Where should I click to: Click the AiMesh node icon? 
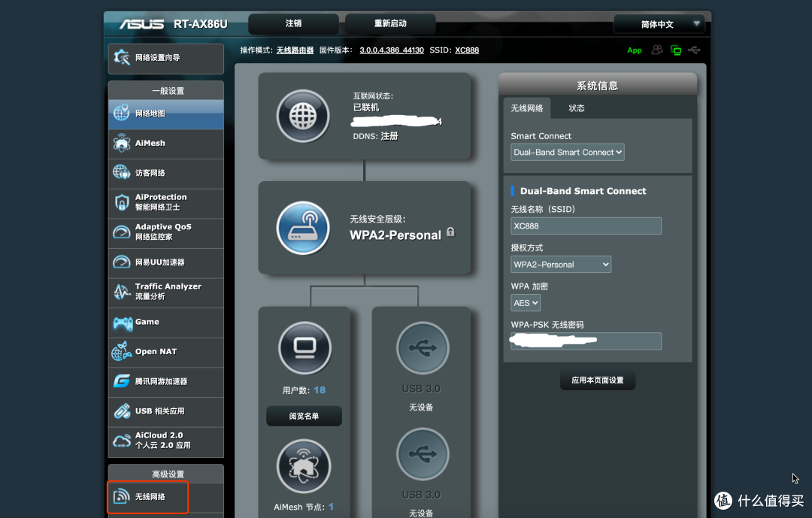[x=304, y=466]
